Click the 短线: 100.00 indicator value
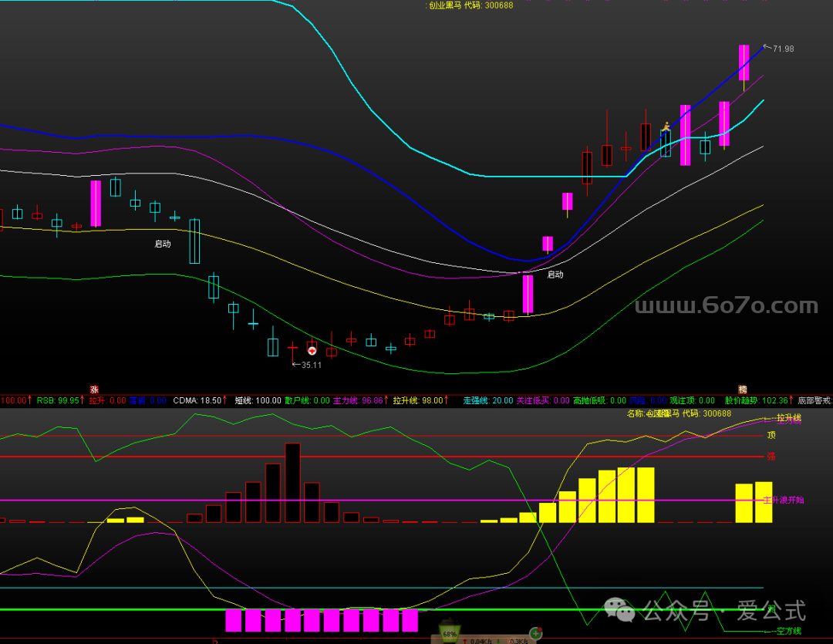This screenshot has height=644, width=833. coord(258,400)
